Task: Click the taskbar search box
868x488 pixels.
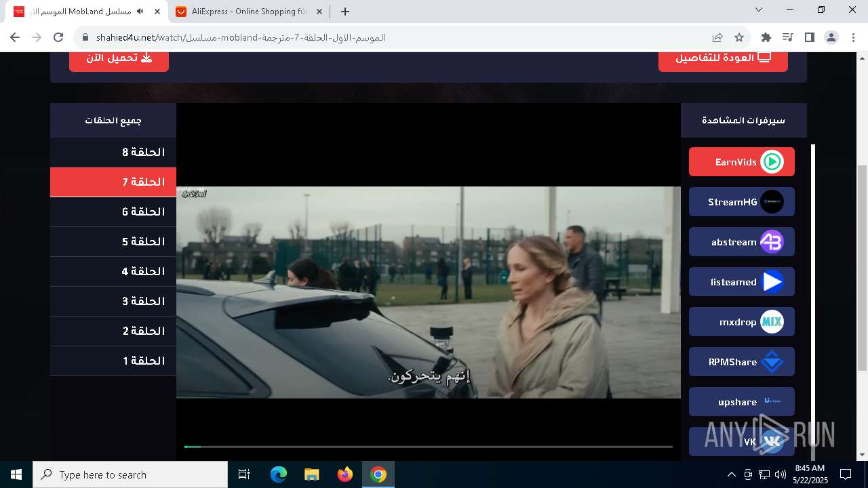Action: point(130,474)
